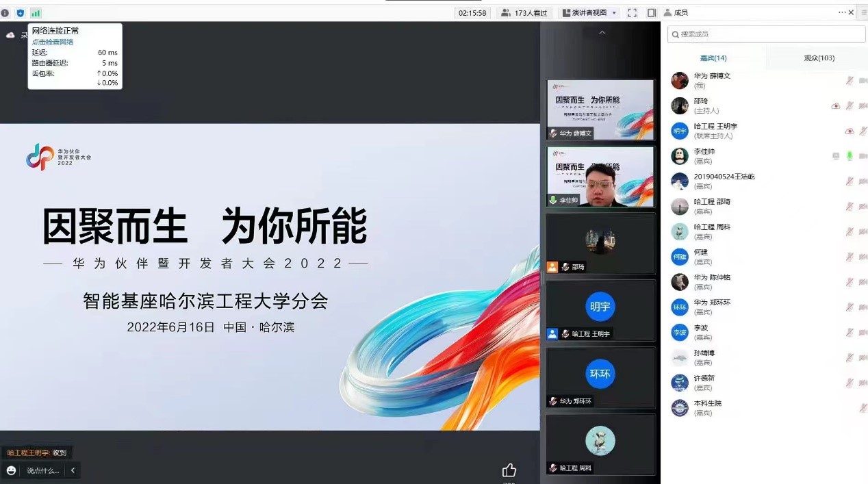This screenshot has width=868, height=484.
Task: Toggle the muted microphone for 华为 陈仲铭
Action: pos(850,282)
